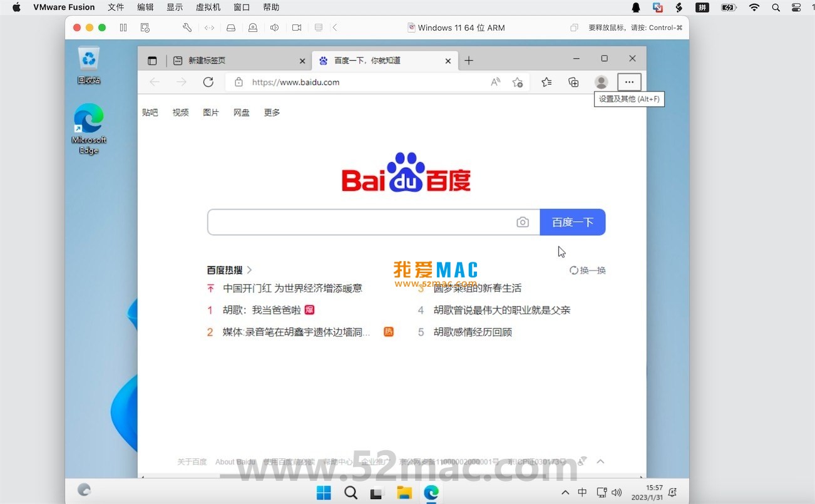Screen dimensions: 815x504
Task: Open the Edge tab actions menu icon
Action: click(152, 61)
